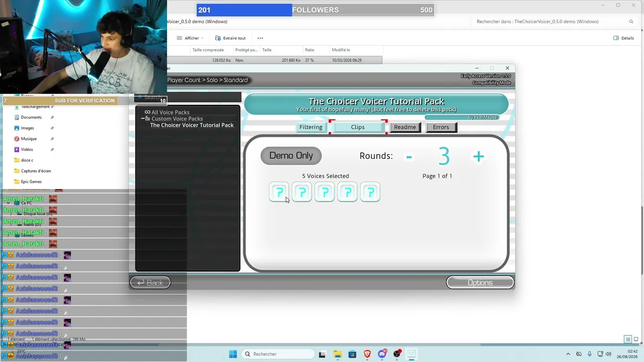Open the network icon in system tray
644x362 pixels.
601,354
